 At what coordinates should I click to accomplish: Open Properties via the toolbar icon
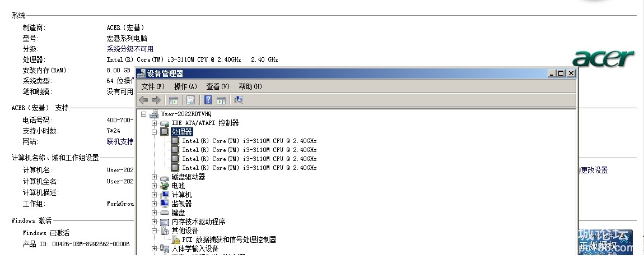(x=190, y=100)
